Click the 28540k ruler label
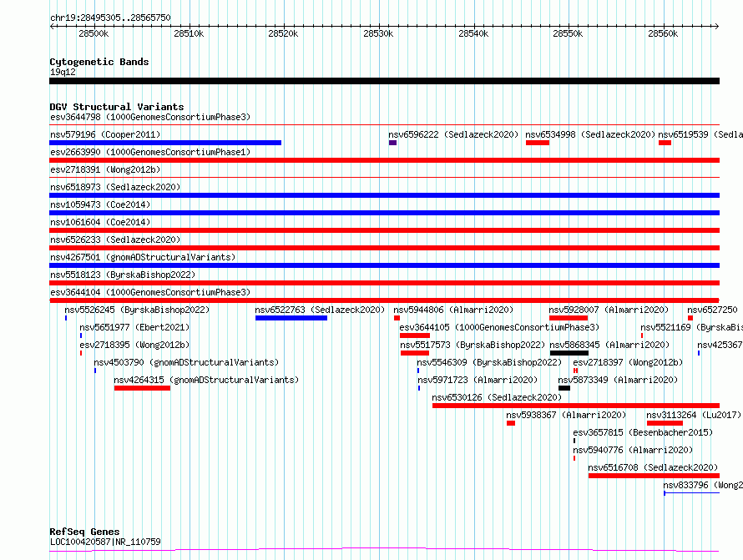The height and width of the screenshot is (560, 743). click(x=473, y=33)
